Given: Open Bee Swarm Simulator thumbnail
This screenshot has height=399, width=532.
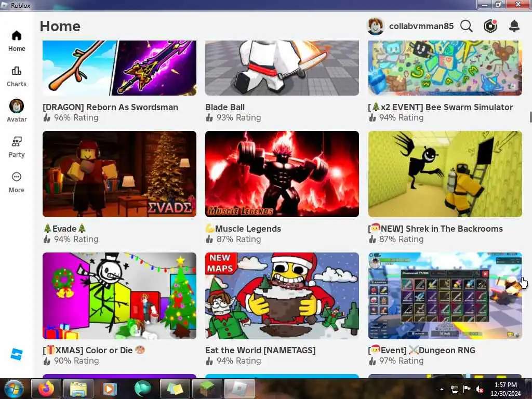Looking at the screenshot, I should tap(445, 68).
